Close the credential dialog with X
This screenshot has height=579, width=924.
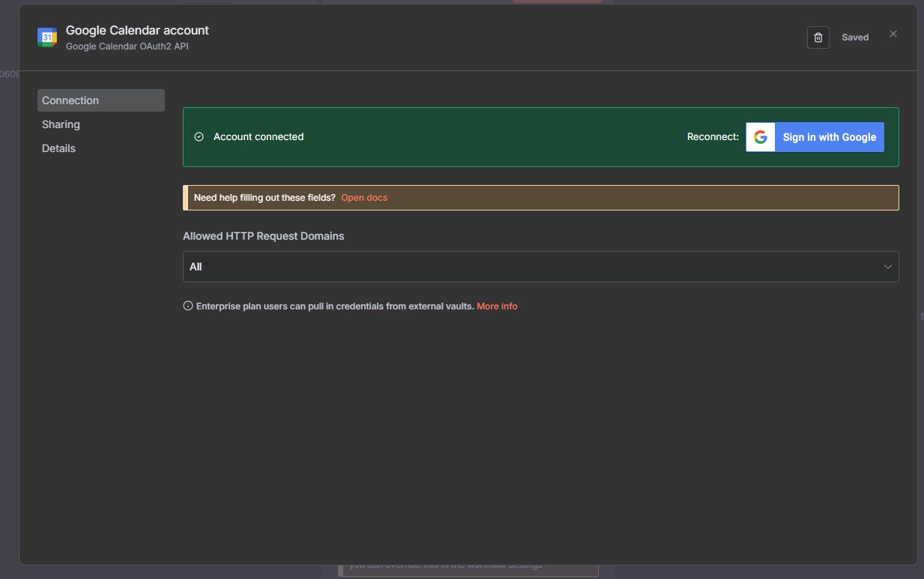pyautogui.click(x=893, y=34)
